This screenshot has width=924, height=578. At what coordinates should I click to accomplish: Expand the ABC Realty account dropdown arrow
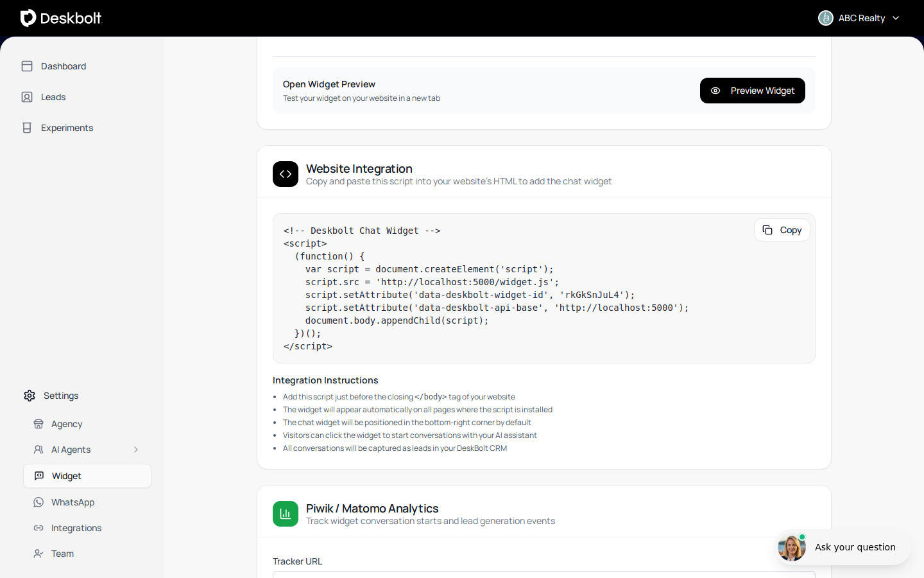(x=896, y=18)
